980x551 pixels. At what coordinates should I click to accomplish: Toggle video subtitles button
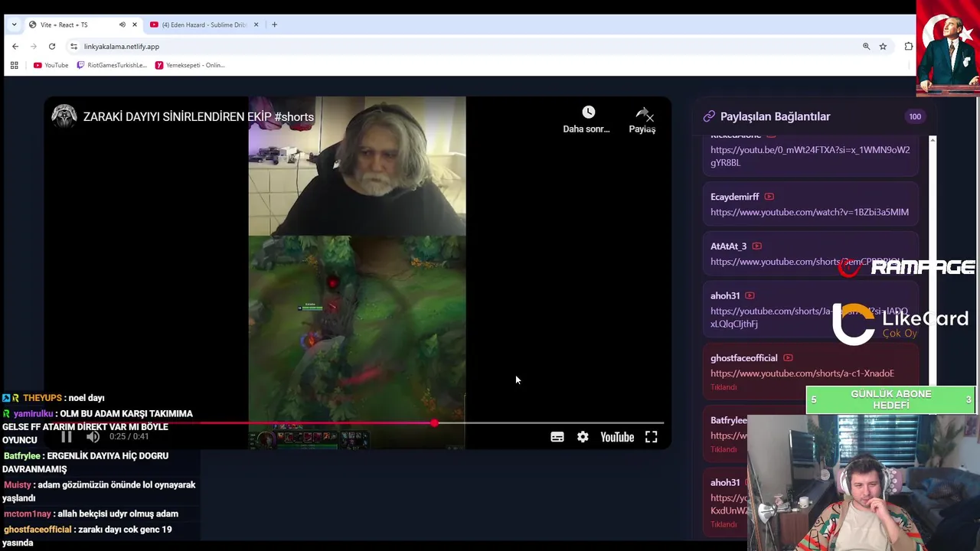(x=557, y=437)
